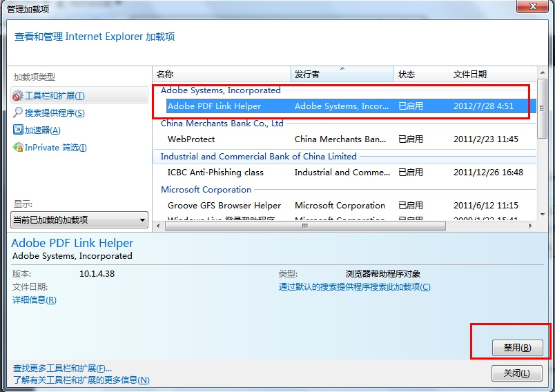
Task: Click type value 浏览器帮助程序对象
Action: coord(382,273)
